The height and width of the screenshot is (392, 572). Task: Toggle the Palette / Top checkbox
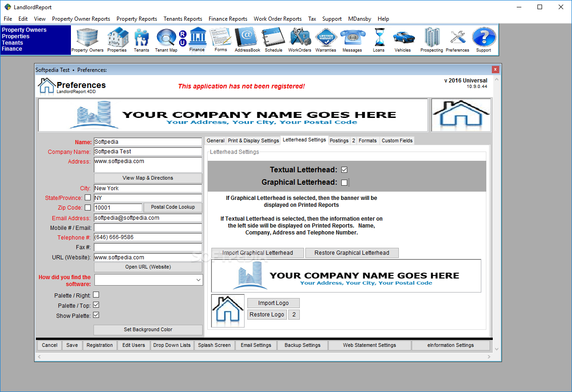tap(96, 305)
